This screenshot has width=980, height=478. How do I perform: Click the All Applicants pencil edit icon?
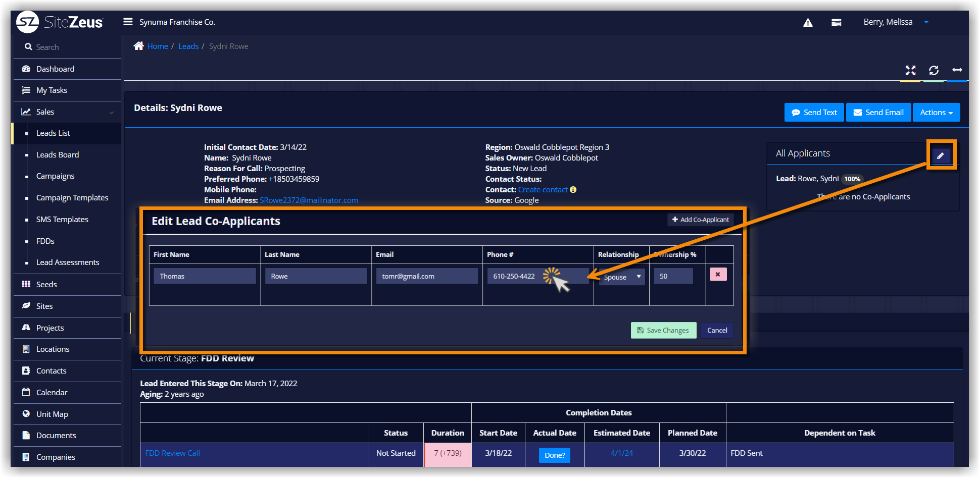tap(941, 155)
